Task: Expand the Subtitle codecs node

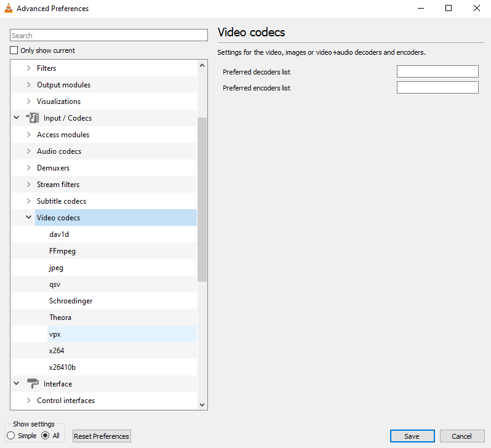Action: point(29,201)
